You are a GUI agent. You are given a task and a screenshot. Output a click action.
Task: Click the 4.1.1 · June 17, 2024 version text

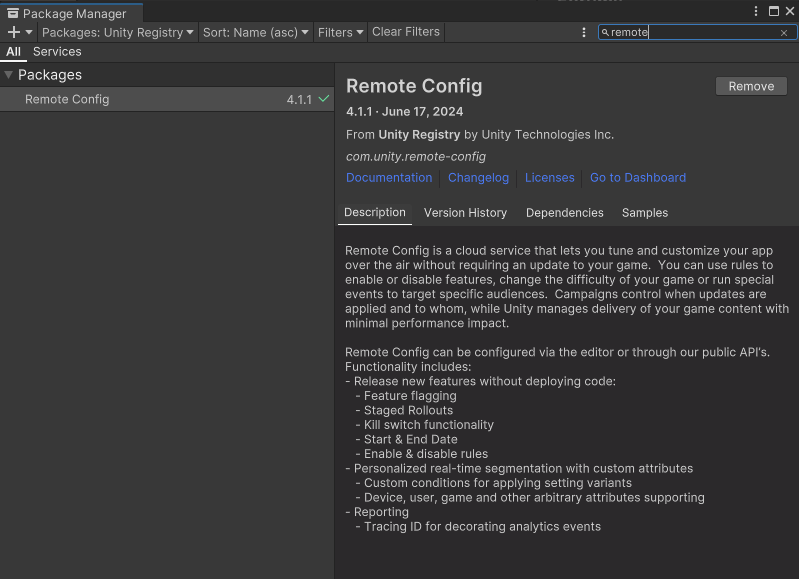(405, 112)
